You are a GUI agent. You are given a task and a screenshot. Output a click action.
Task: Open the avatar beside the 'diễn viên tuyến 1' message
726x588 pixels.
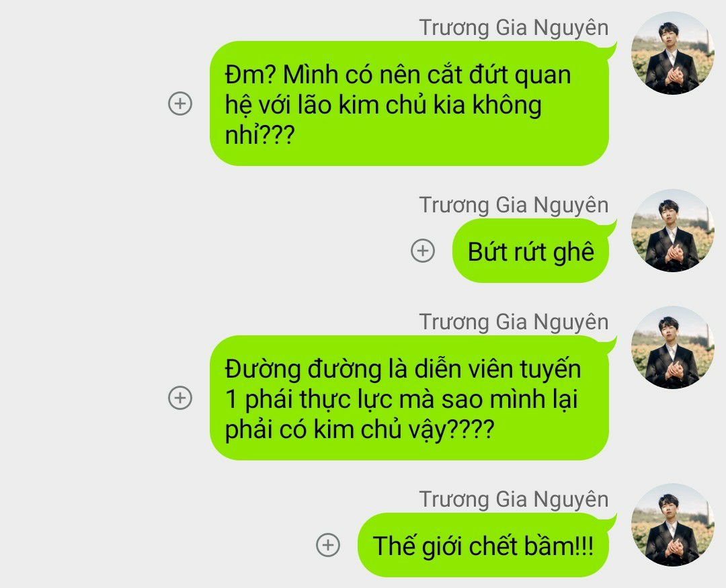673,347
